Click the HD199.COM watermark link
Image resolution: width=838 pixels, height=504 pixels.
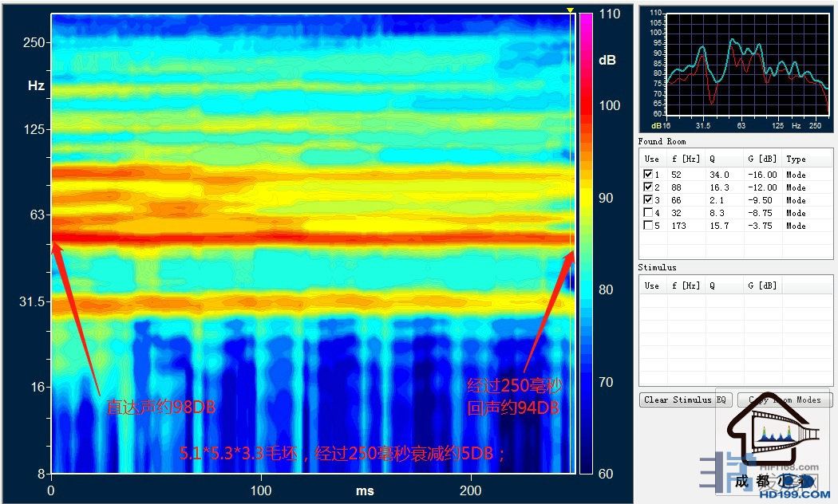coord(789,494)
